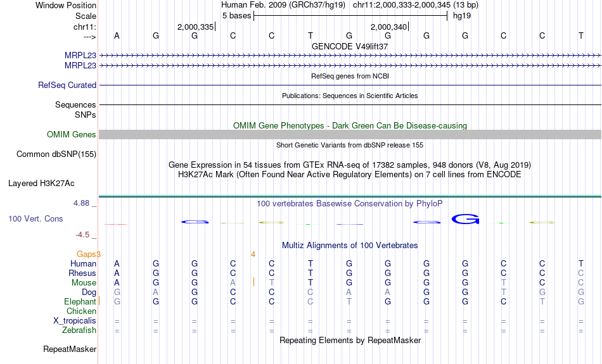Image resolution: width=602 pixels, height=364 pixels.
Task: Click the RepeatMasker track label
Action: pyautogui.click(x=70, y=349)
